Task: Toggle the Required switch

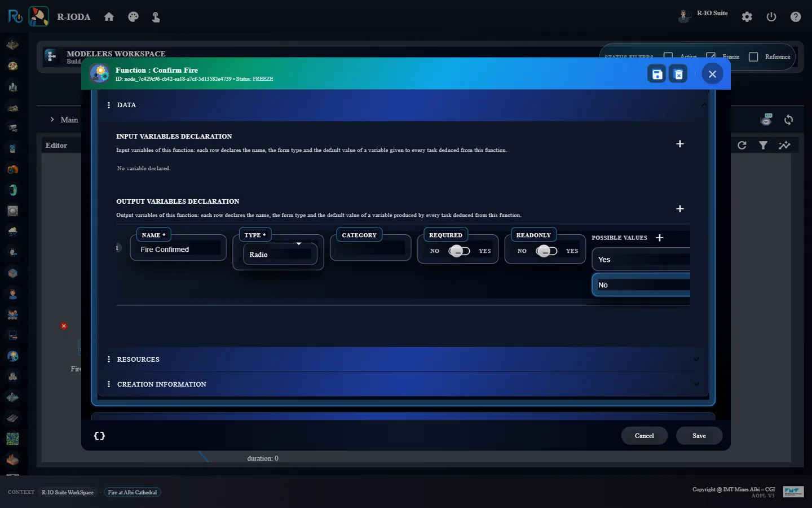Action: 459,251
